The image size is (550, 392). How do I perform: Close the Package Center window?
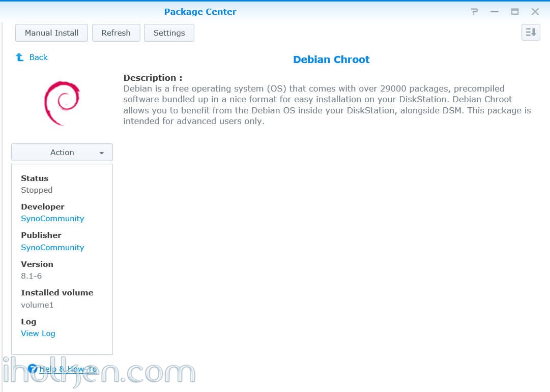(x=535, y=12)
